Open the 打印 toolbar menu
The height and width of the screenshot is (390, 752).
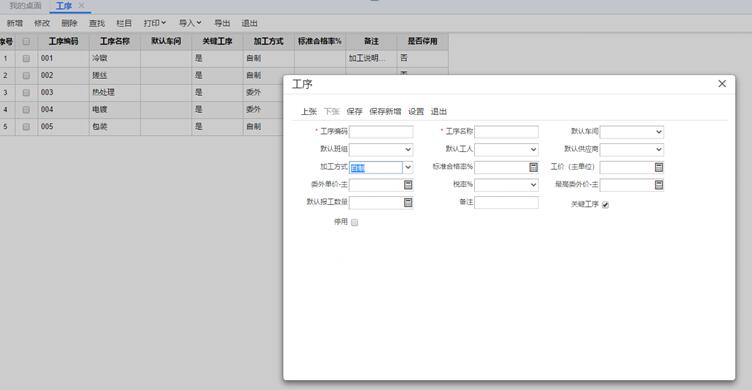155,23
